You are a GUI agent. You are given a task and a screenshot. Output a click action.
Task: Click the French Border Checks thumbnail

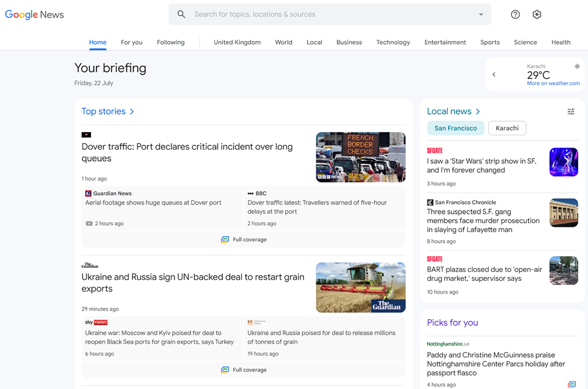pyautogui.click(x=360, y=157)
